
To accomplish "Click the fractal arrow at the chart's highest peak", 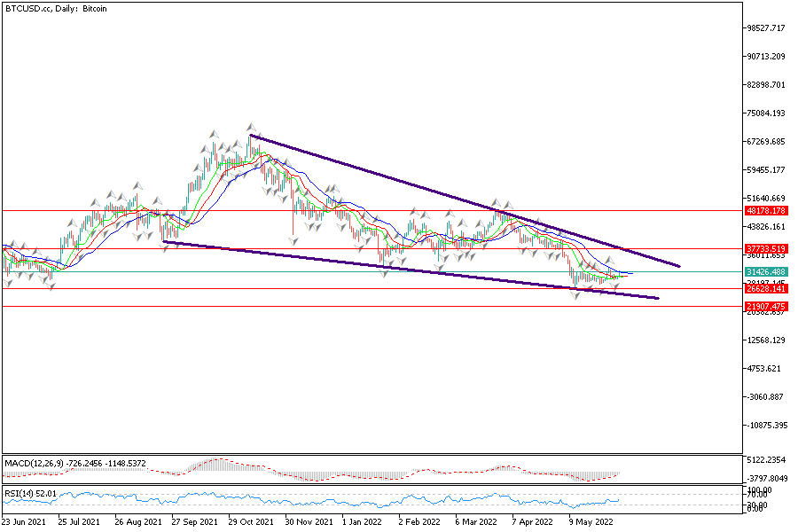I will 252,127.
